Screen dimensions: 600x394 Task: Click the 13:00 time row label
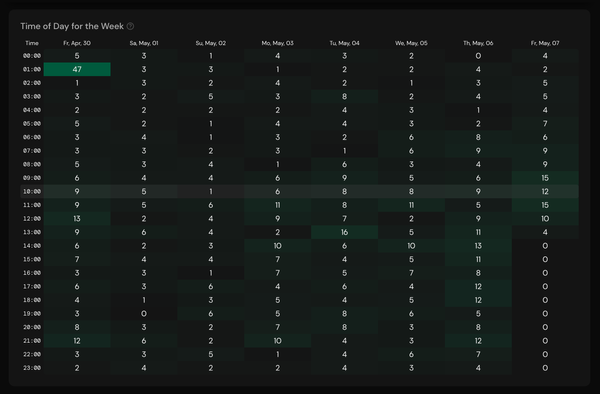tap(32, 232)
